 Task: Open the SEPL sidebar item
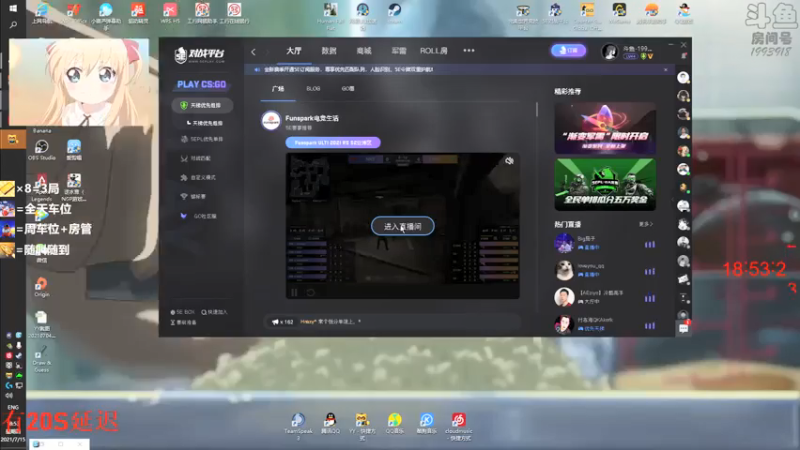[x=202, y=139]
